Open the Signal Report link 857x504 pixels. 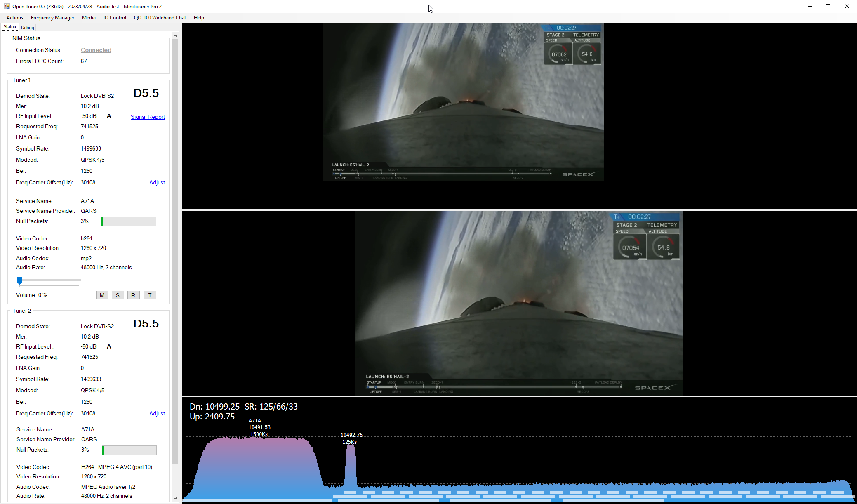tap(147, 117)
